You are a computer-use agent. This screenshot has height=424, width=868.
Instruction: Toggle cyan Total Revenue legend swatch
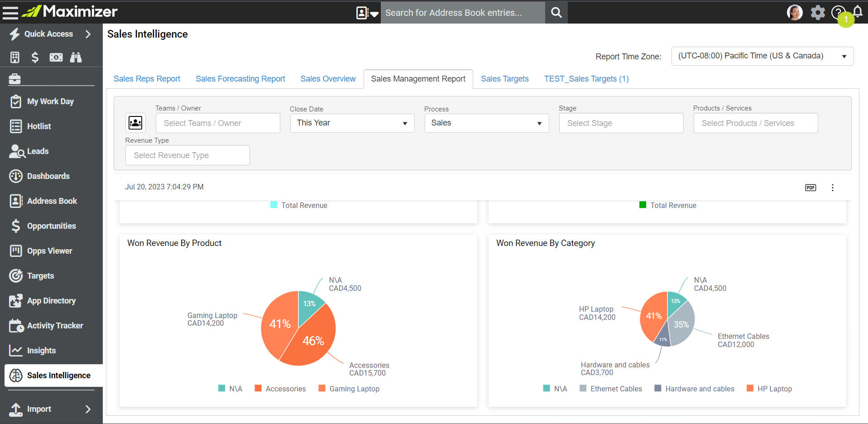(x=273, y=205)
